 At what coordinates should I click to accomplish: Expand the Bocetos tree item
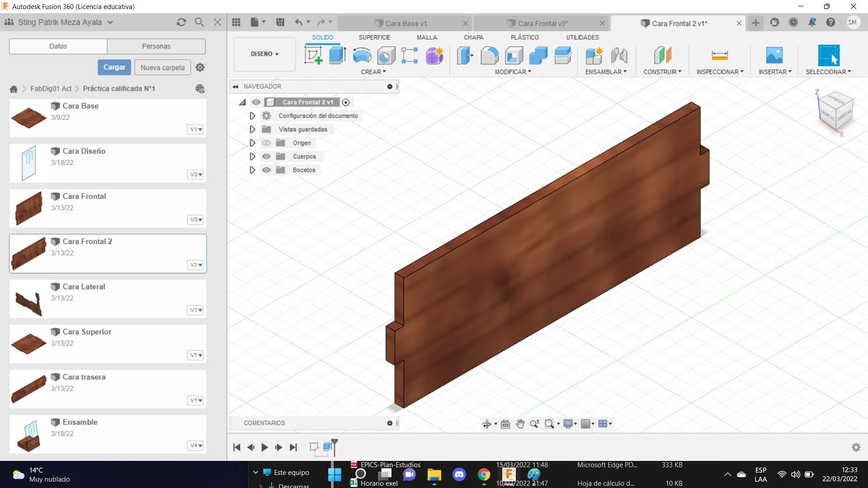[x=251, y=170]
